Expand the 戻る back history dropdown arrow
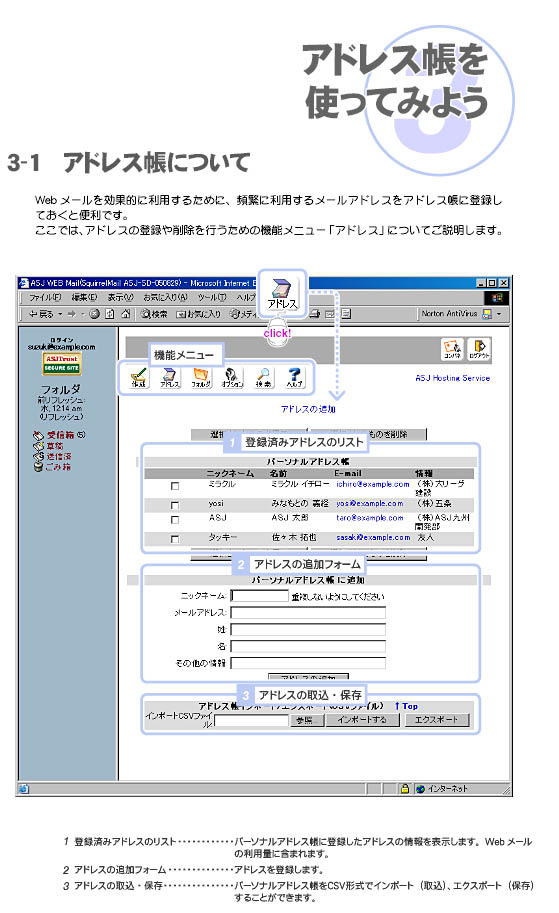 [x=60, y=314]
